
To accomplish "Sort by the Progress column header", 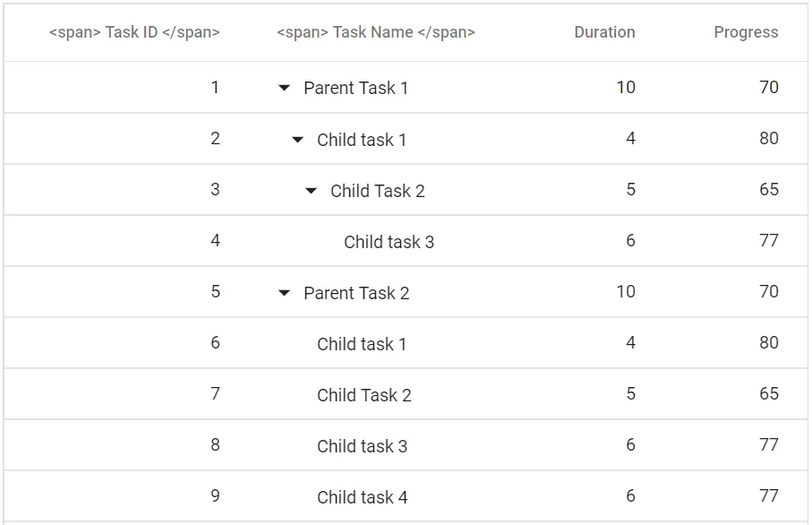I will click(x=746, y=32).
